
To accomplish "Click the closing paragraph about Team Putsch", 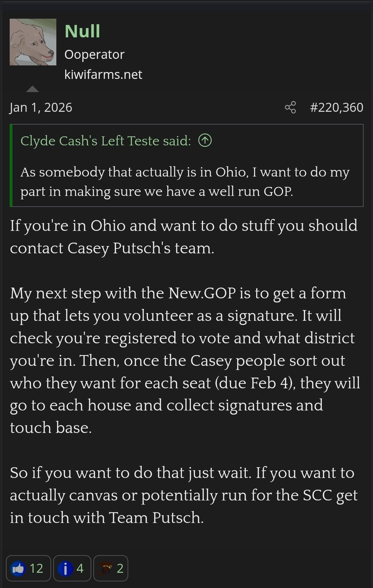I will pyautogui.click(x=184, y=495).
